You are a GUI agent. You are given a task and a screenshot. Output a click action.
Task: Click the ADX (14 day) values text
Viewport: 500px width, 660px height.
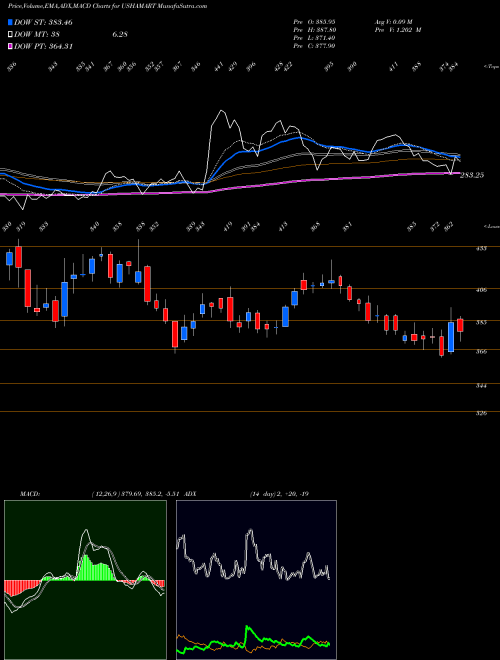click(x=279, y=494)
